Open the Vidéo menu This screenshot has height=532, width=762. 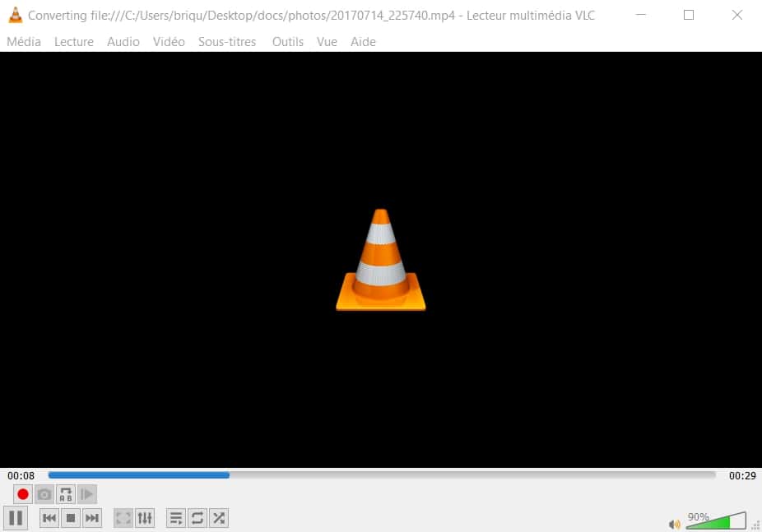click(169, 42)
